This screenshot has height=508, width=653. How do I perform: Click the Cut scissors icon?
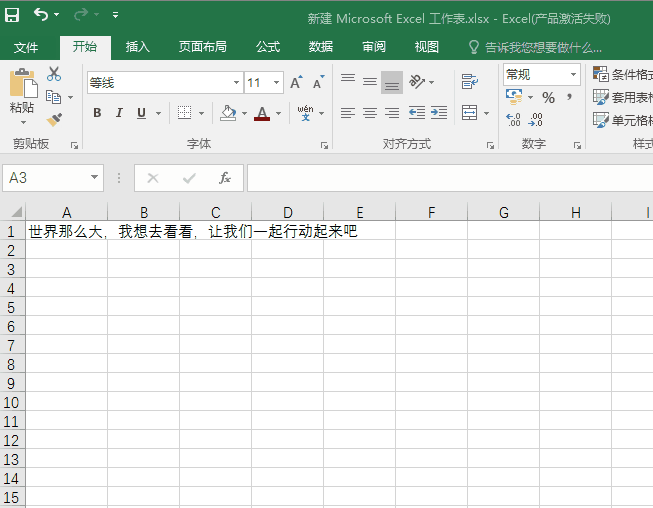point(54,74)
